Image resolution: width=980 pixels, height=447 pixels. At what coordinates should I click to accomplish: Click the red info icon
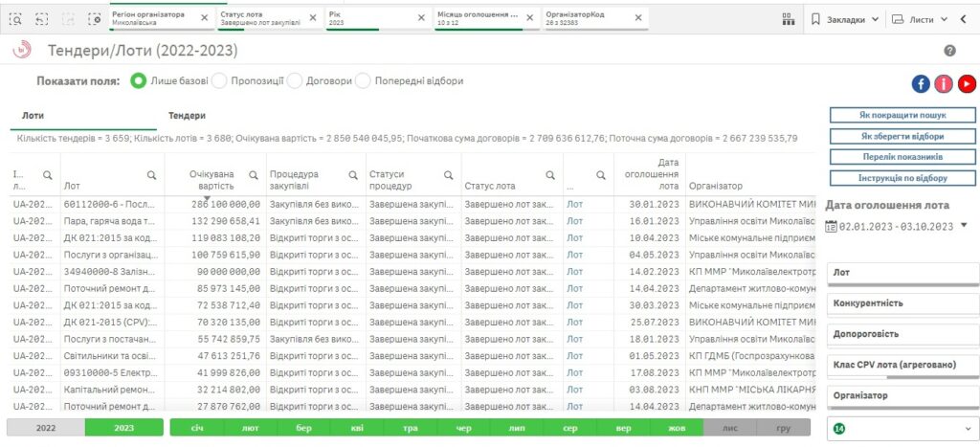click(x=944, y=84)
